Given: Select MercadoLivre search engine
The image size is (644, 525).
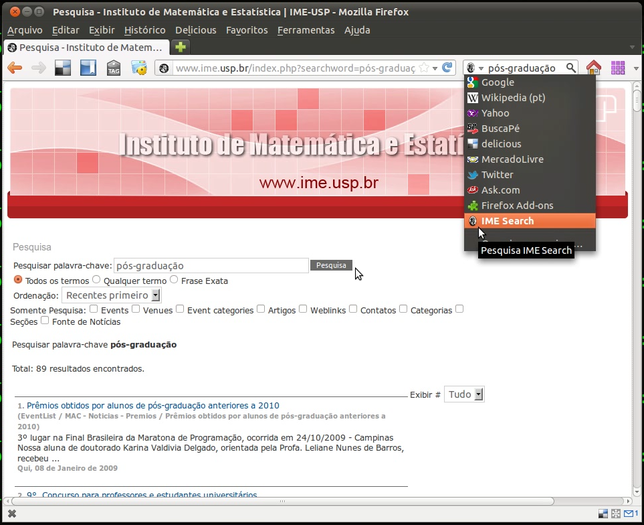Looking at the screenshot, I should [530, 159].
